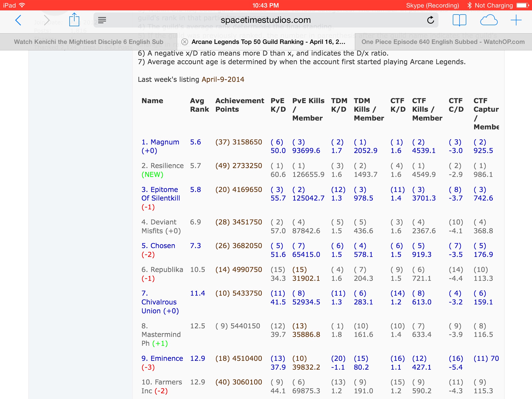Tap the Safari forward arrow
This screenshot has width=532, height=399.
[x=46, y=20]
